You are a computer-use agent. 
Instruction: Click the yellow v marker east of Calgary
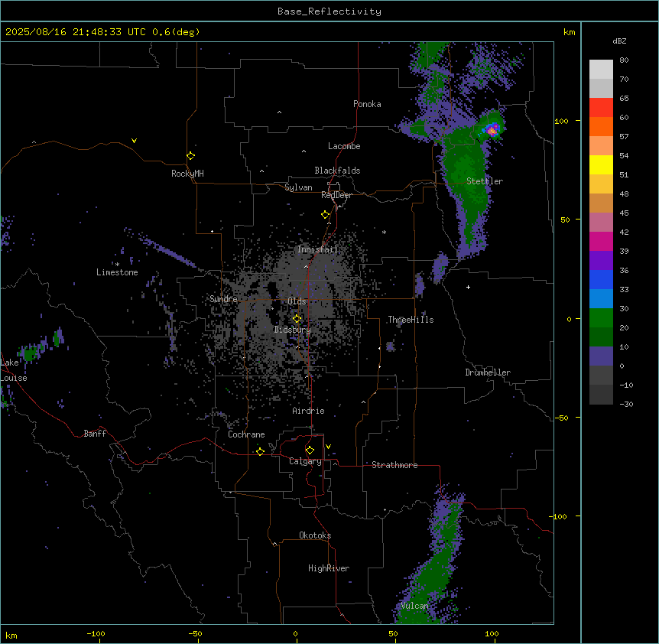click(328, 447)
